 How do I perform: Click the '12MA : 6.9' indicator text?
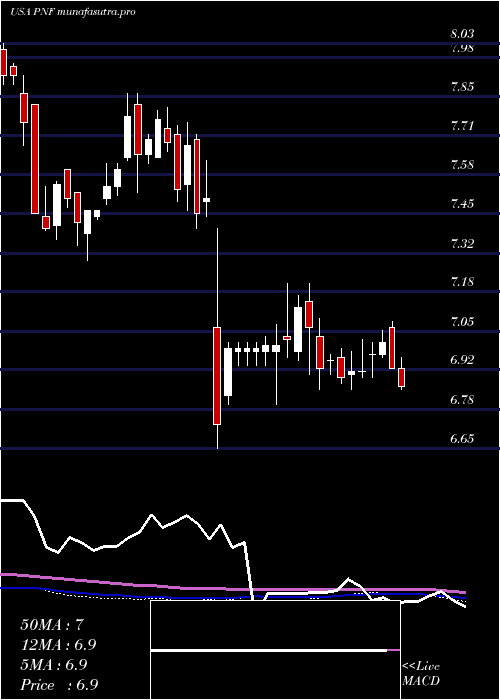[58, 645]
